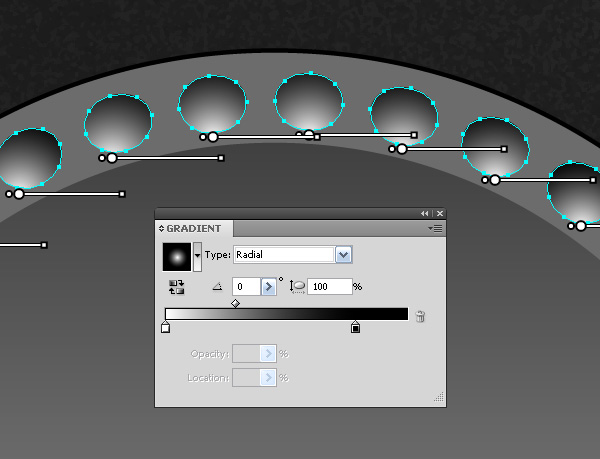Click the gradient ramp bar
This screenshot has height=459, width=600.
tap(287, 314)
